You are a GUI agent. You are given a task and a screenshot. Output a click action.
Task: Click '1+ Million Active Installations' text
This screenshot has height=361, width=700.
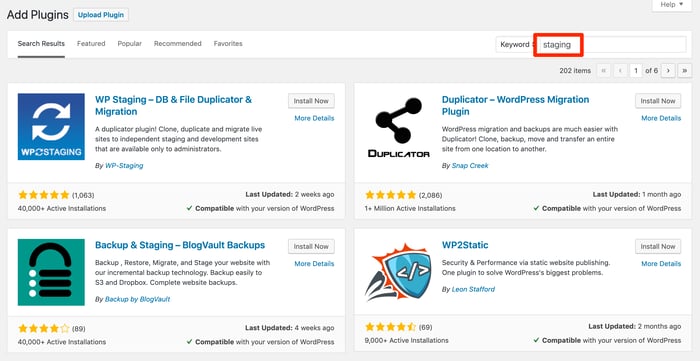point(410,208)
